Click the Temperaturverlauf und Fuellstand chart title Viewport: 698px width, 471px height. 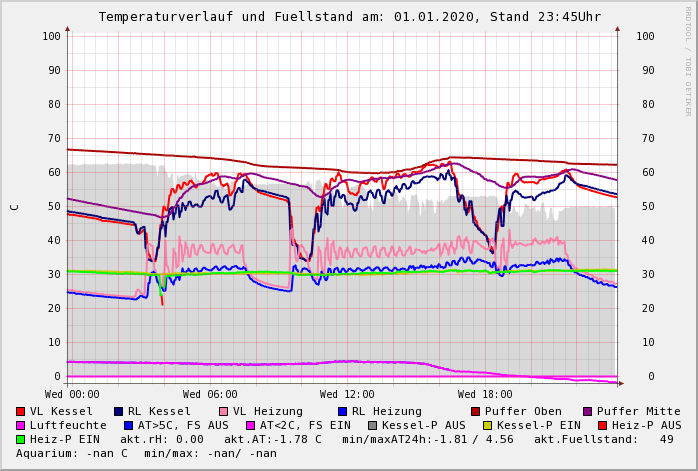pos(349,17)
